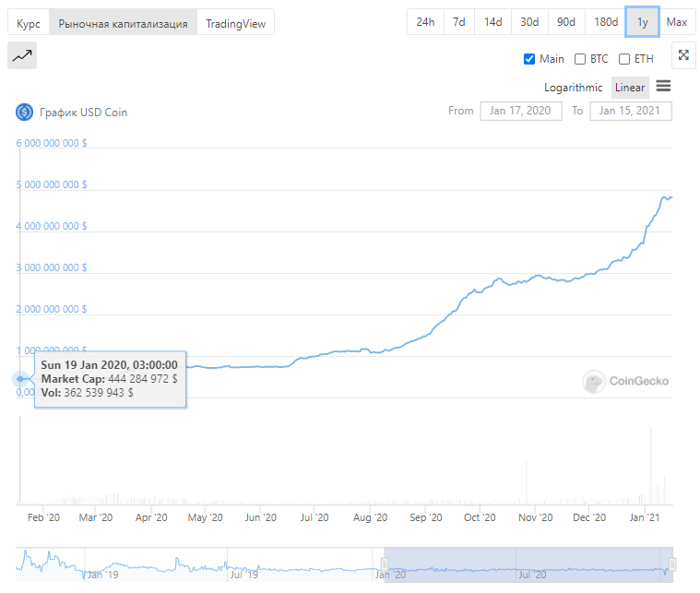The image size is (700, 593).
Task: Click the left navigator range handle
Action: [x=385, y=564]
